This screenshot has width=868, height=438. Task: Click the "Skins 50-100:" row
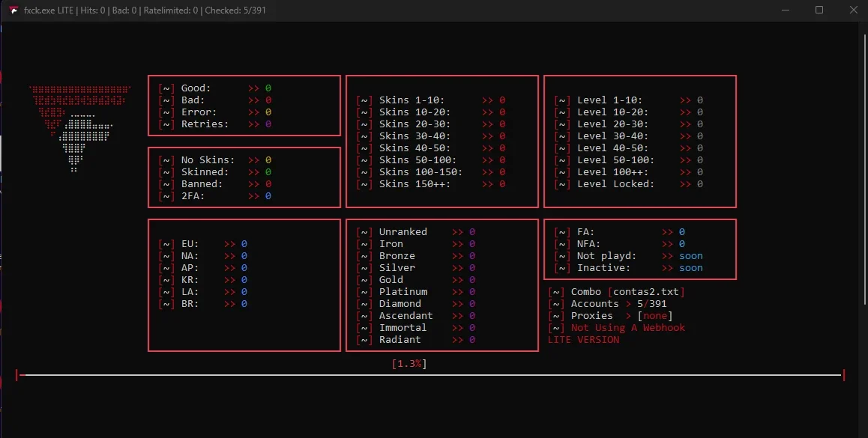click(x=431, y=159)
